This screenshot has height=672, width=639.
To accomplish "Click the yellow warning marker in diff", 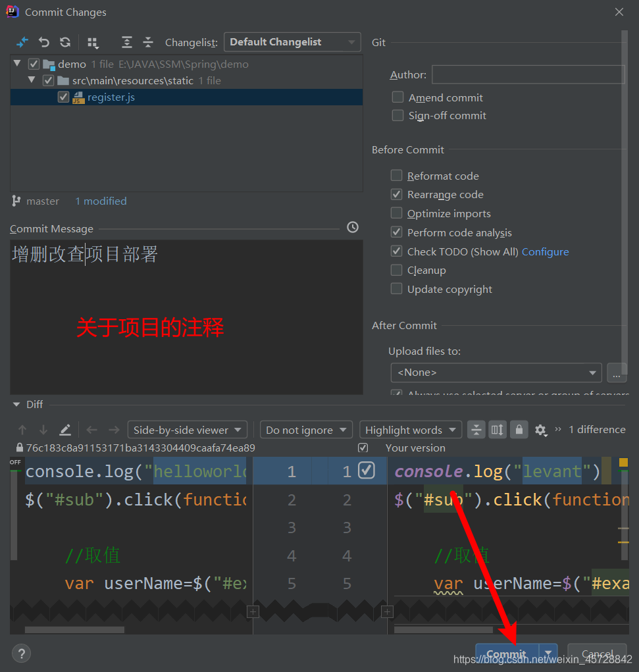I will pyautogui.click(x=624, y=462).
